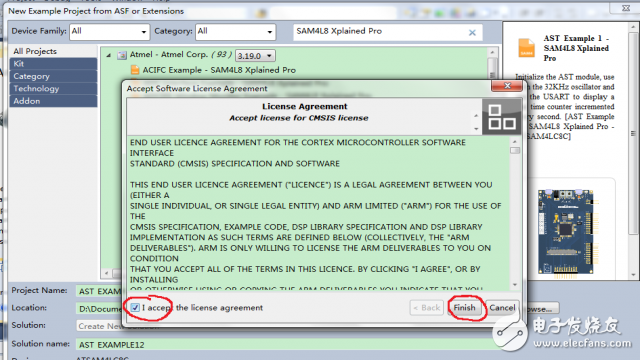640x360 pixels.
Task: Click the Solution name input field
Action: tap(286, 344)
